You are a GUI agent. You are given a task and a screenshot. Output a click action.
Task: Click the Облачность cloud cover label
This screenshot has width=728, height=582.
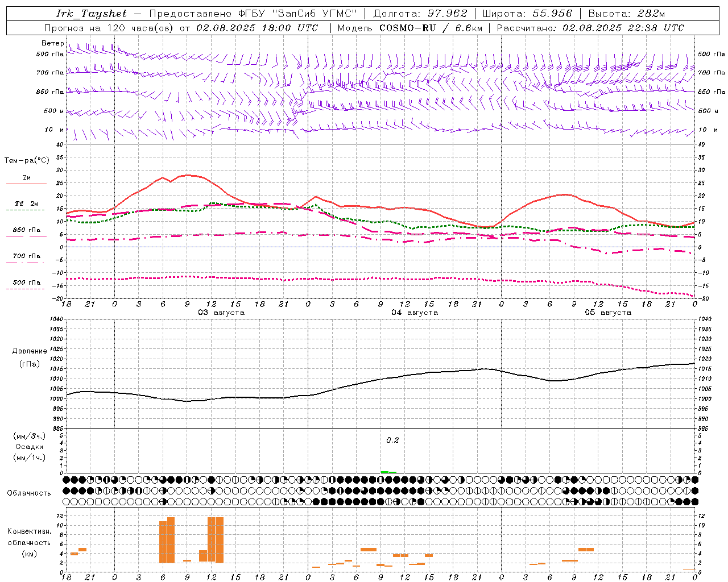29,493
